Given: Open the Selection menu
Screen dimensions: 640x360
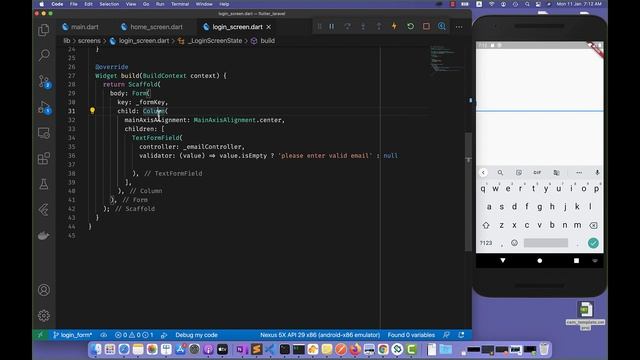Looking at the screenshot, I should 109,4.
